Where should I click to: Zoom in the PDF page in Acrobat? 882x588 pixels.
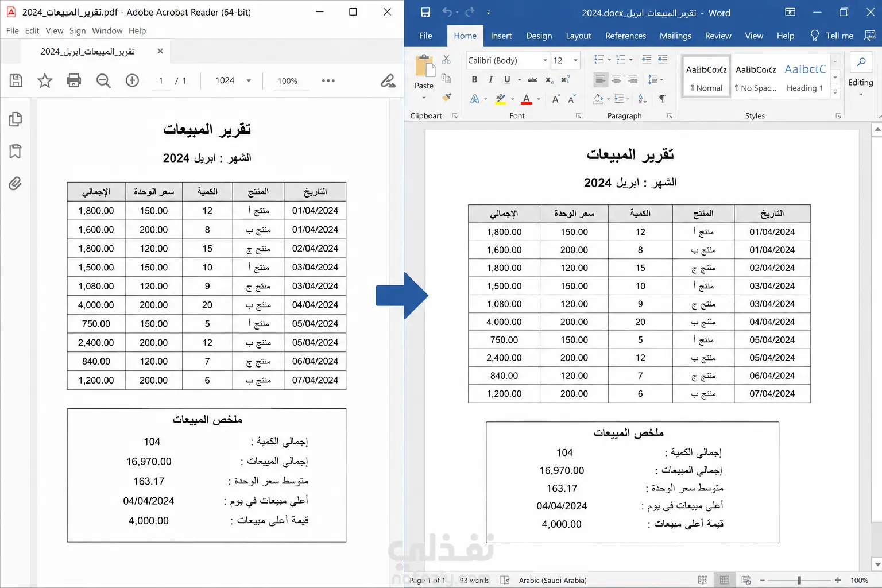click(x=133, y=81)
